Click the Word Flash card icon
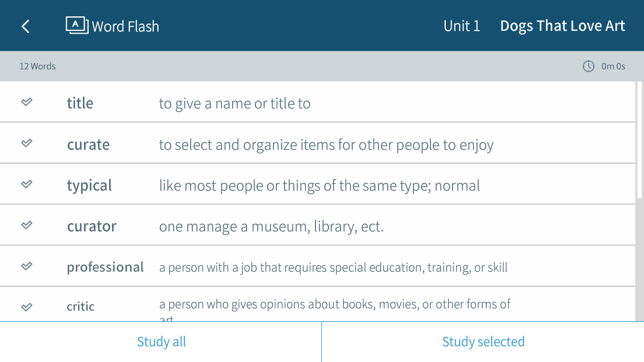 tap(76, 25)
